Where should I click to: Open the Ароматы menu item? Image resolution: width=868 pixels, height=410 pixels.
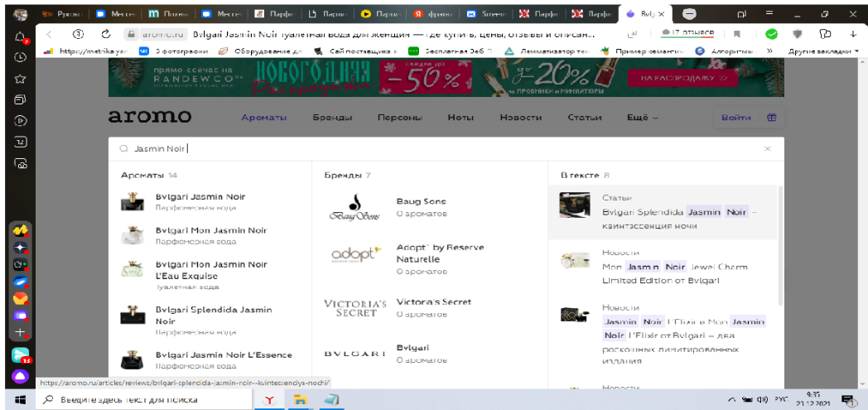(x=264, y=118)
